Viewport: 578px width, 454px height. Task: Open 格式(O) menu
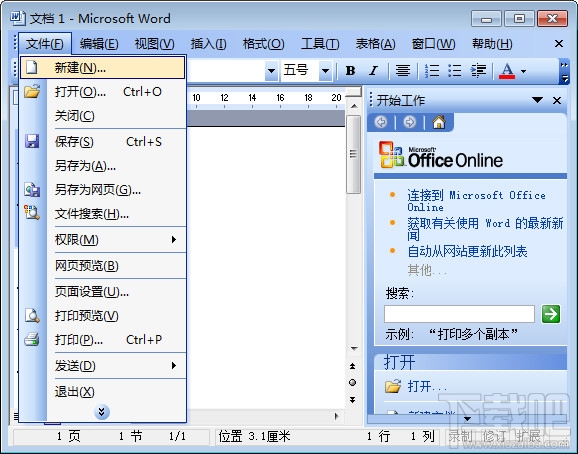point(263,44)
